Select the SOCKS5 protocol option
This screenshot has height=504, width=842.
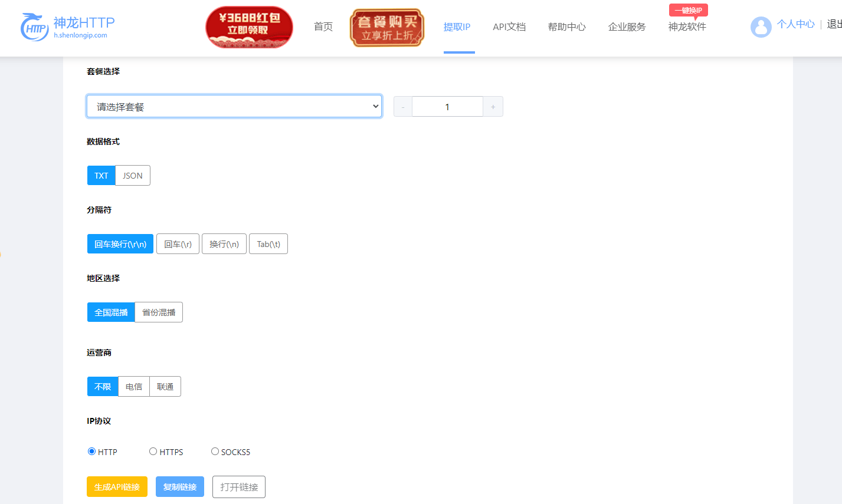(x=215, y=451)
